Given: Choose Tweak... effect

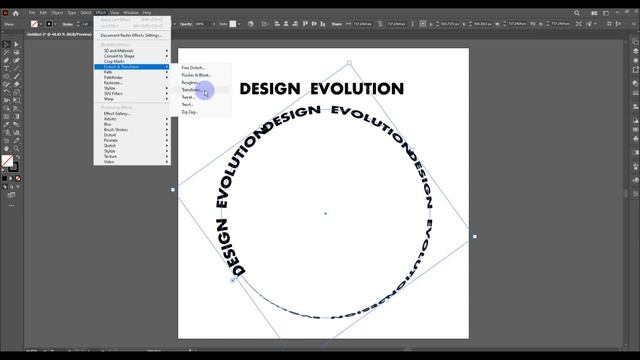Looking at the screenshot, I should pyautogui.click(x=200, y=97).
